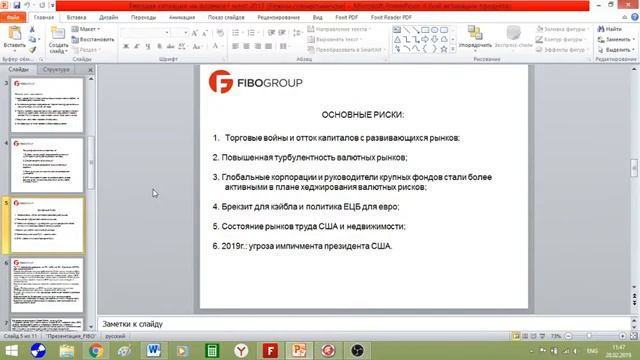Viewport: 640px width, 360px height.
Task: Toggle Justify text alignment
Action: click(x=269, y=47)
